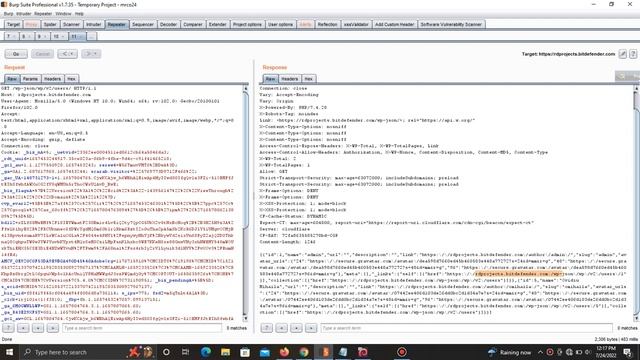Switch to the Target tab
Image resolution: width=640 pixels, height=360 pixels.
pos(13,24)
